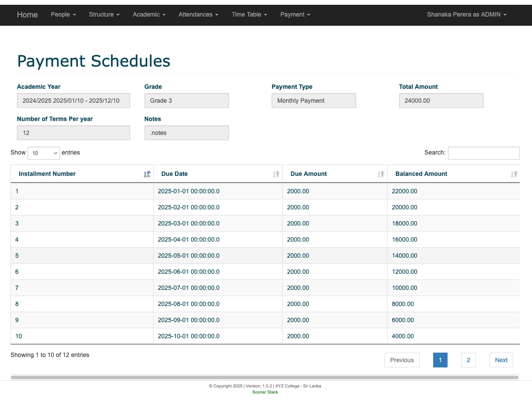
Task: Open the entries-per-page dropdown
Action: point(44,153)
